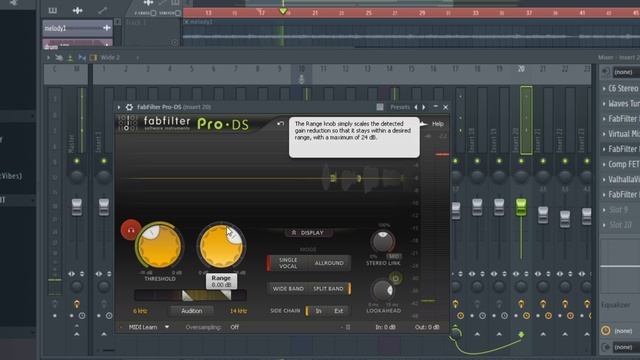Select the draw line tool in top toolbar
This screenshot has width=640, height=360.
[102, 10]
